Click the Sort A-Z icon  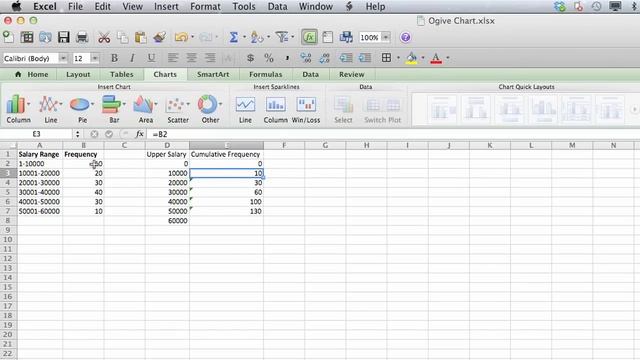point(257,38)
